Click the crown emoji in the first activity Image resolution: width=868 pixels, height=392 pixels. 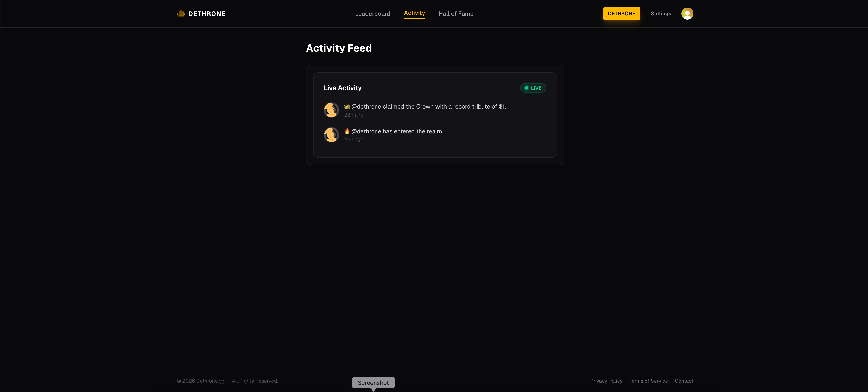[347, 106]
